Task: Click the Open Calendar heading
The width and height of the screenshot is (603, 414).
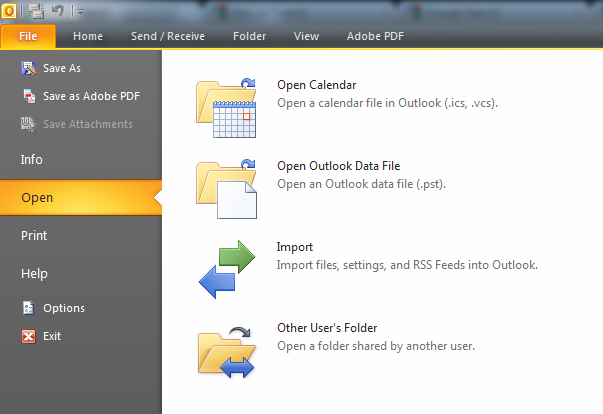Action: pyautogui.click(x=316, y=85)
